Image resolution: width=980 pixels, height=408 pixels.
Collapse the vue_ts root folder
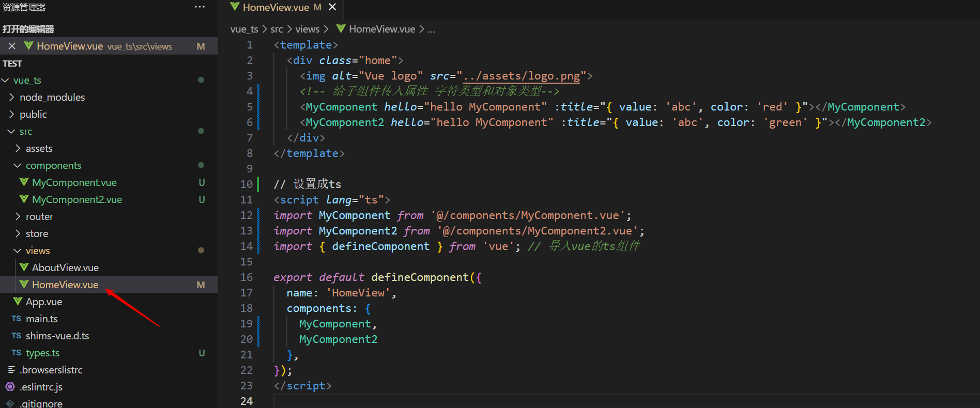pos(5,80)
